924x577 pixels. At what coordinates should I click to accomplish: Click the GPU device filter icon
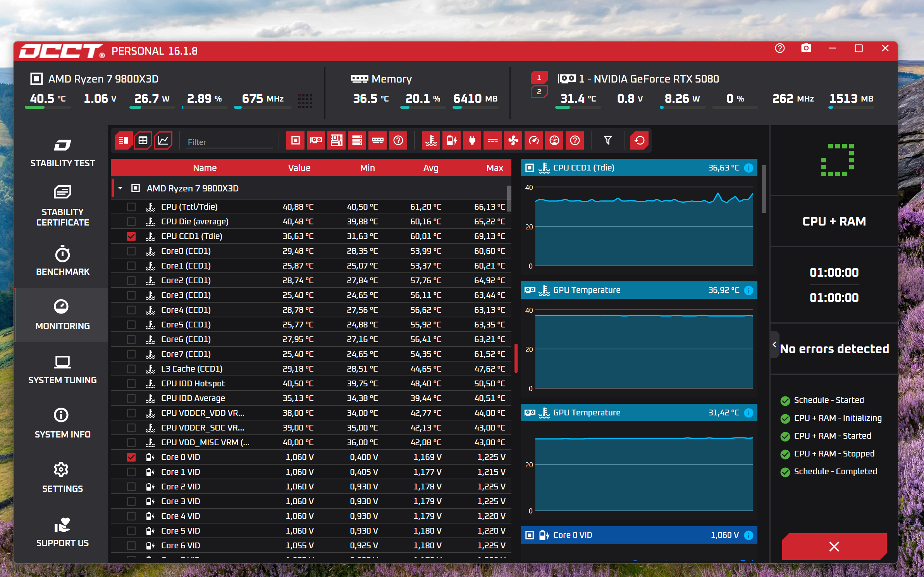click(316, 140)
